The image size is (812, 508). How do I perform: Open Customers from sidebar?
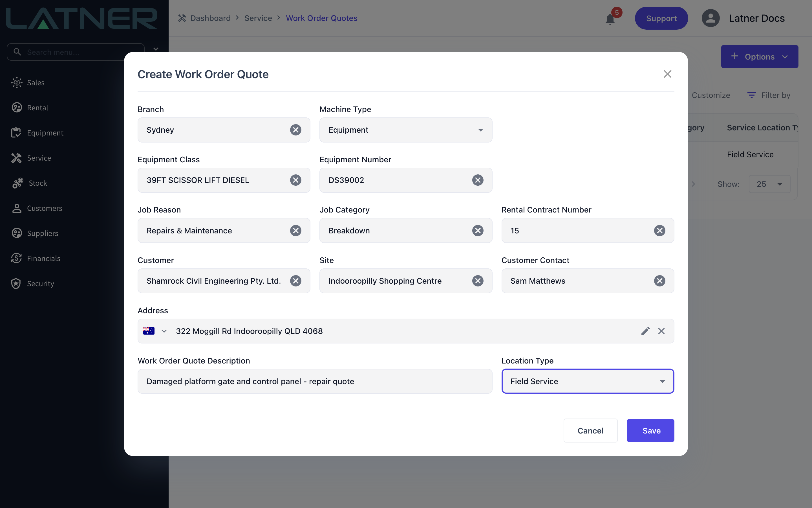click(37, 208)
